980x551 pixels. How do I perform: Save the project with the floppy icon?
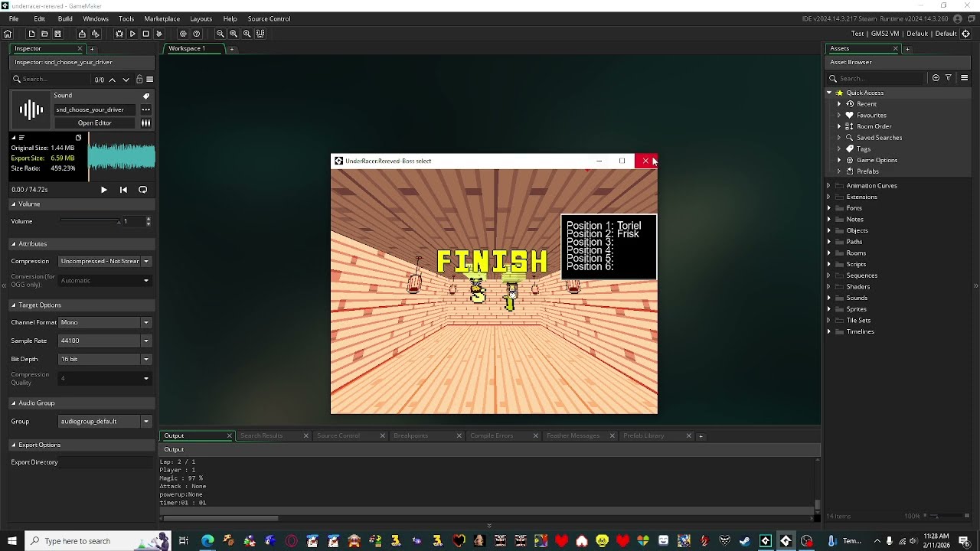tap(57, 34)
